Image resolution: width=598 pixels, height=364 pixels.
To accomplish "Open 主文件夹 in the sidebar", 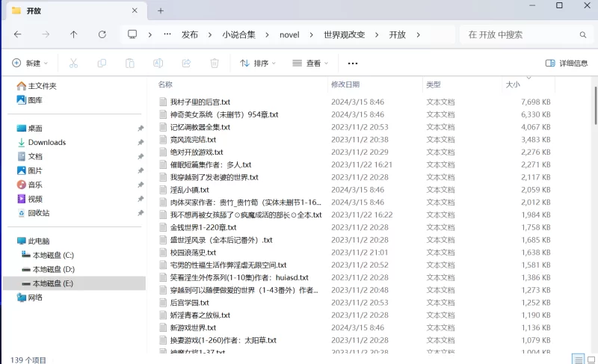I will 37,86.
